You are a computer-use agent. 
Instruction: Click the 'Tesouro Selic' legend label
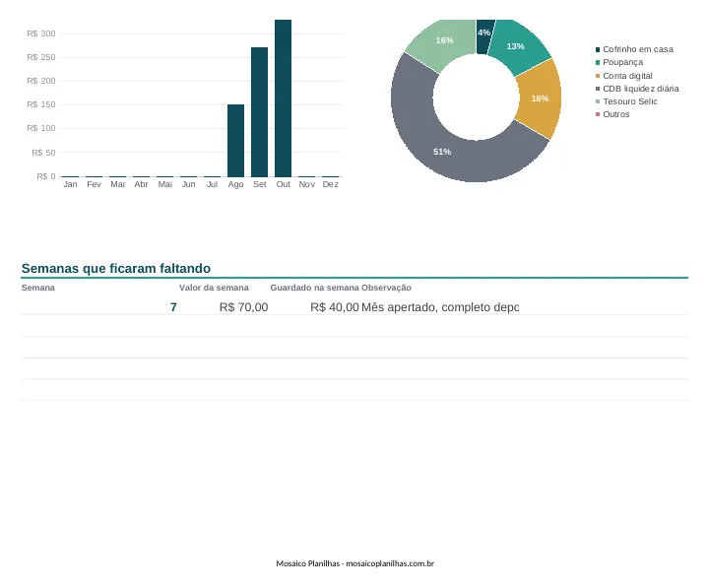click(x=630, y=101)
